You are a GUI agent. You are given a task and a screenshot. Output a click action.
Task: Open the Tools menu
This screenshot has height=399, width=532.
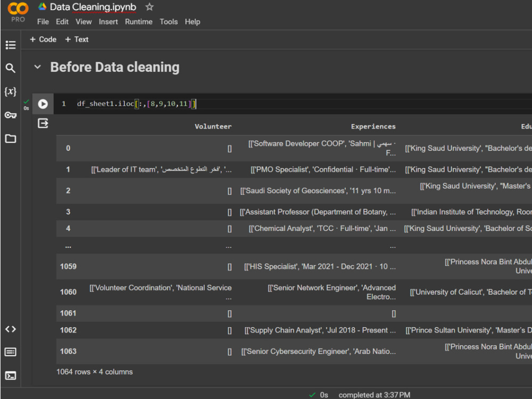pyautogui.click(x=169, y=22)
